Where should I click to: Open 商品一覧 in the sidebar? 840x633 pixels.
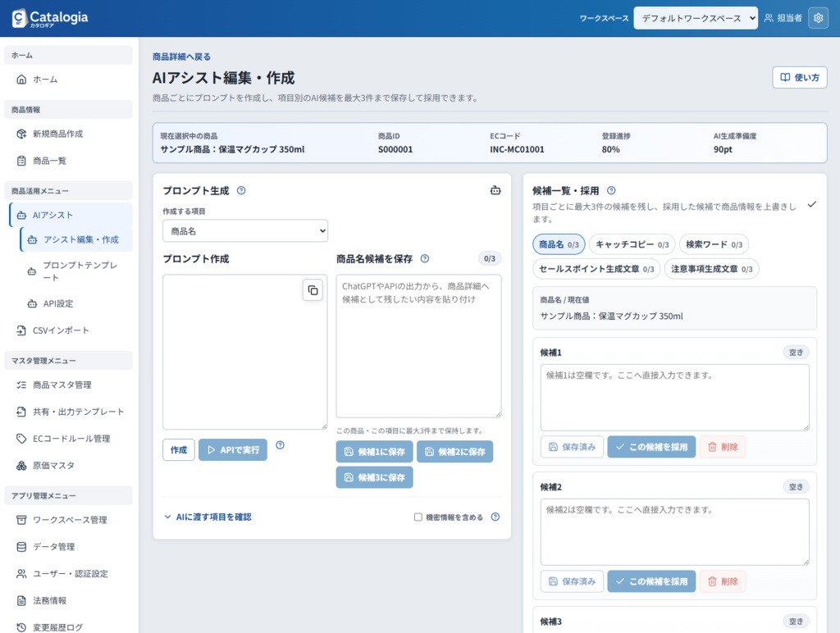[69, 161]
